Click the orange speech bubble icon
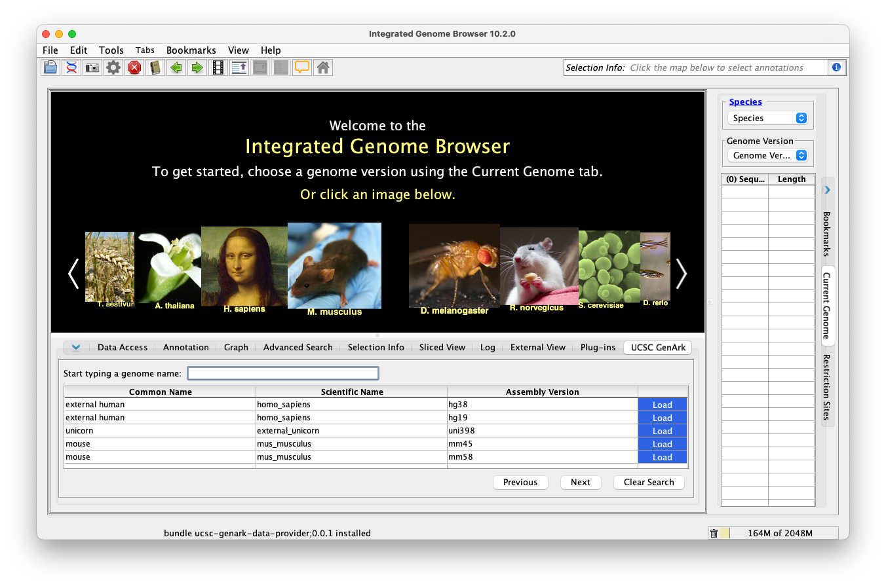The width and height of the screenshot is (886, 588). click(302, 67)
